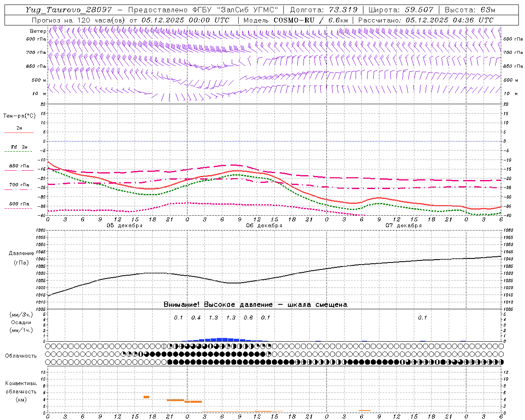
Task: Click the 06 декабря date label
Action: 264,226
